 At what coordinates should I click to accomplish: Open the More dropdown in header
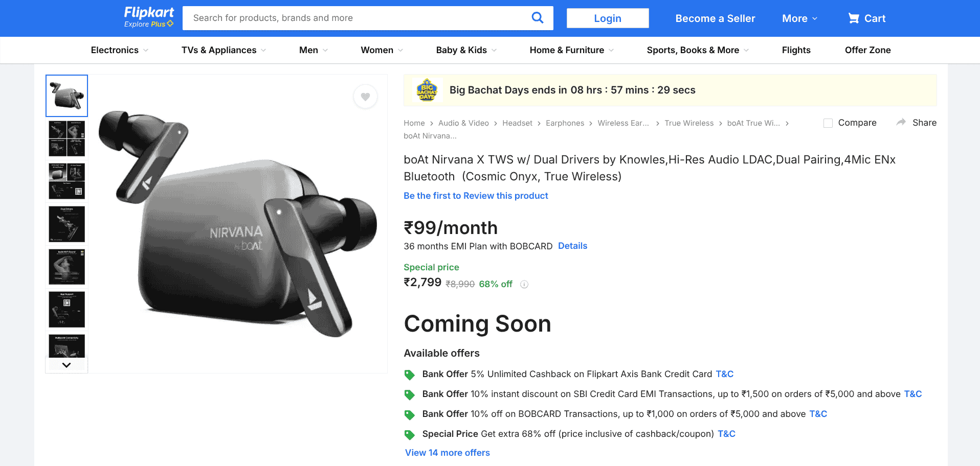(x=799, y=18)
